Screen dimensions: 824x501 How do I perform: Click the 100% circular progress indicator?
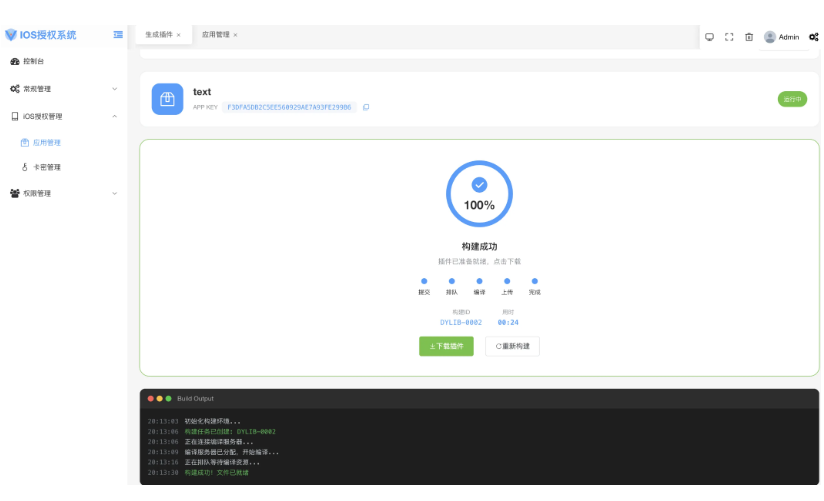(x=479, y=191)
